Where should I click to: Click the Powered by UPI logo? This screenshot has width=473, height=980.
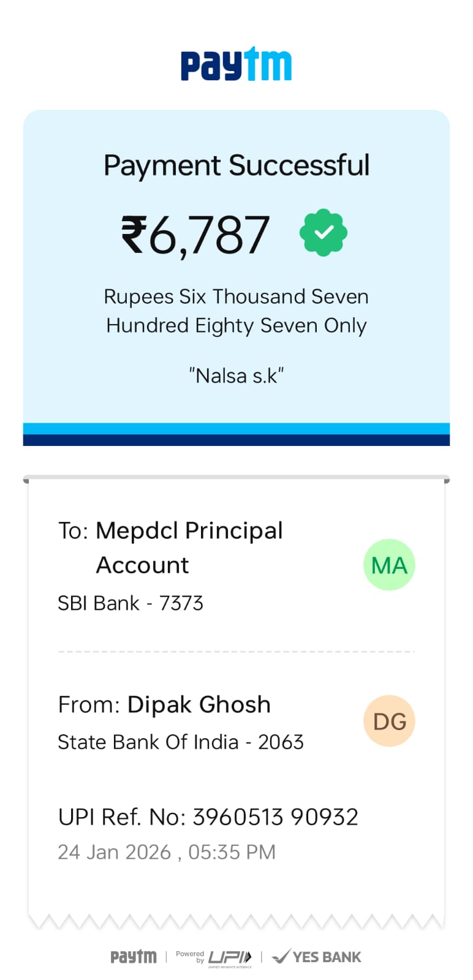coord(214,957)
